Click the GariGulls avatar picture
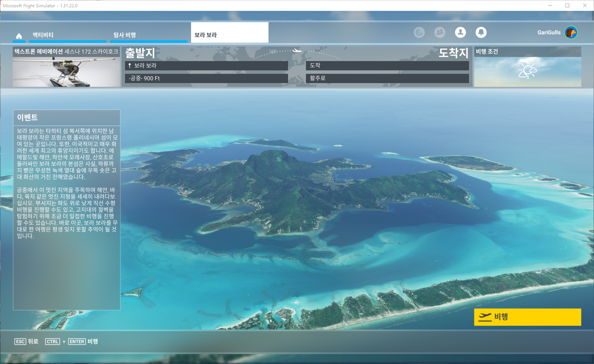 [x=571, y=32]
